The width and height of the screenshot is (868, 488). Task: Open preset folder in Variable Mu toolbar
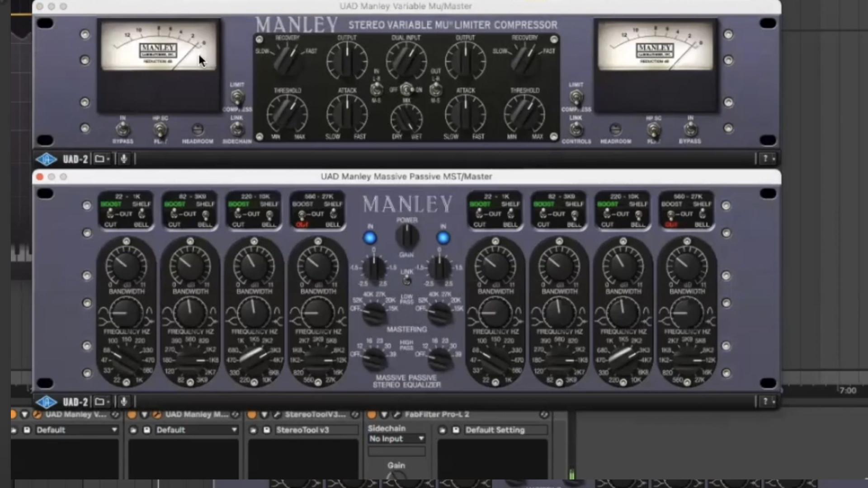click(102, 159)
